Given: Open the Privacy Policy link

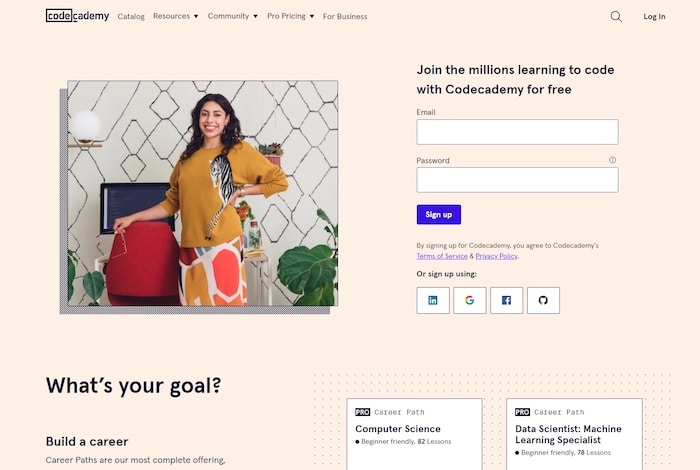Looking at the screenshot, I should pyautogui.click(x=496, y=256).
